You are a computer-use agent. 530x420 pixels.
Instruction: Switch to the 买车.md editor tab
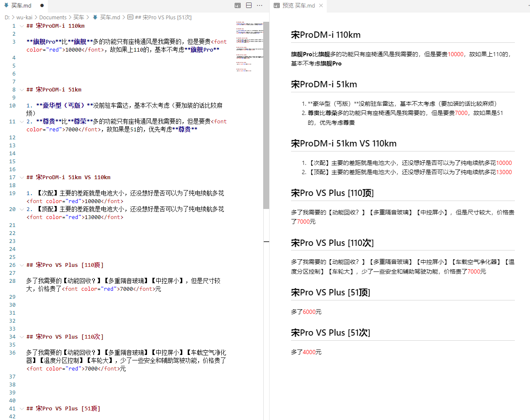point(21,5)
